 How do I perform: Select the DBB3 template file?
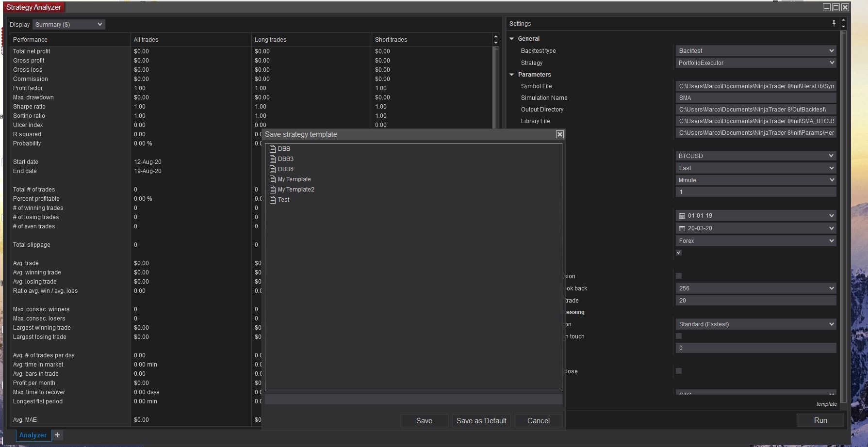(281, 159)
